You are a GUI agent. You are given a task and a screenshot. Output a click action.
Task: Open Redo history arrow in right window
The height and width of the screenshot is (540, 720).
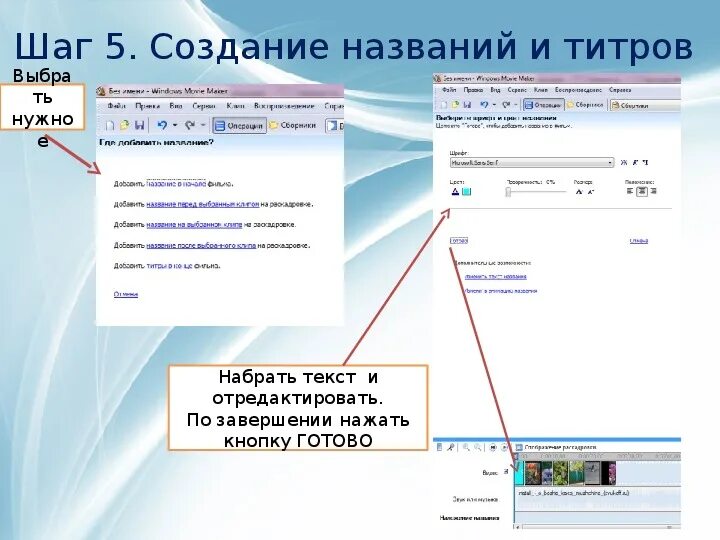[516, 105]
